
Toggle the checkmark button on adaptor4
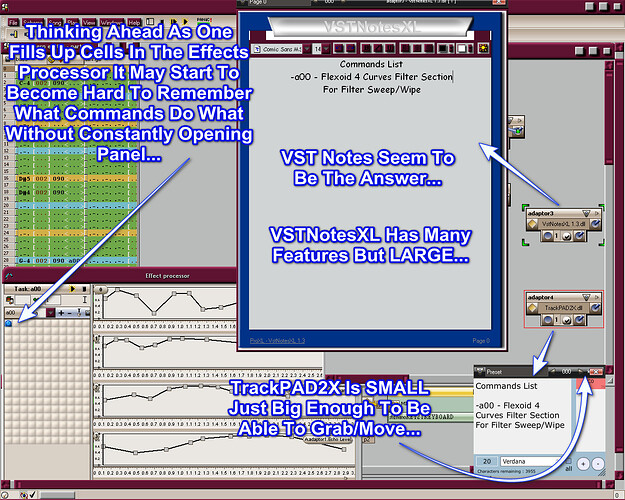(566, 319)
